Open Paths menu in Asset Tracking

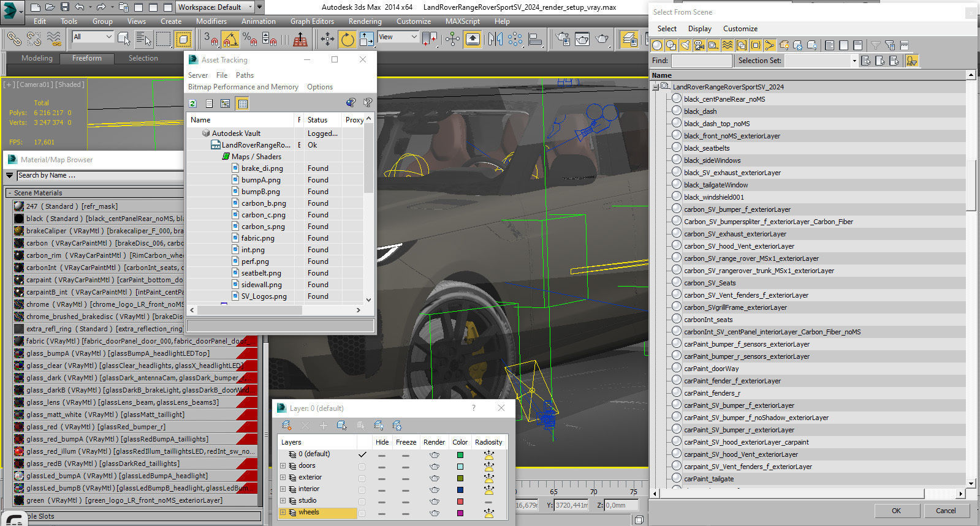click(245, 75)
